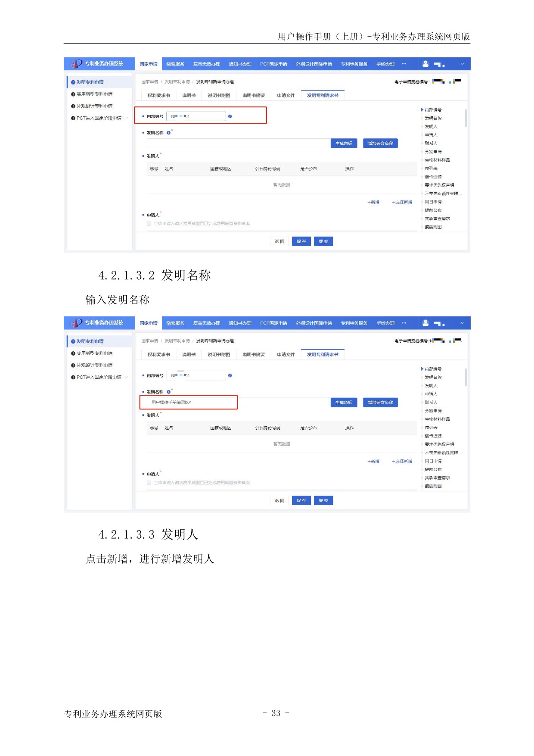Expand PCT进入国家阶段申请 in upper sidebar
The height and width of the screenshot is (756, 534).
[127, 118]
